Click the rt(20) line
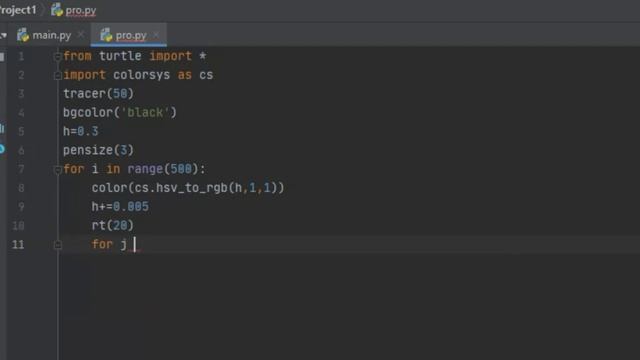This screenshot has width=640, height=360. 112,225
